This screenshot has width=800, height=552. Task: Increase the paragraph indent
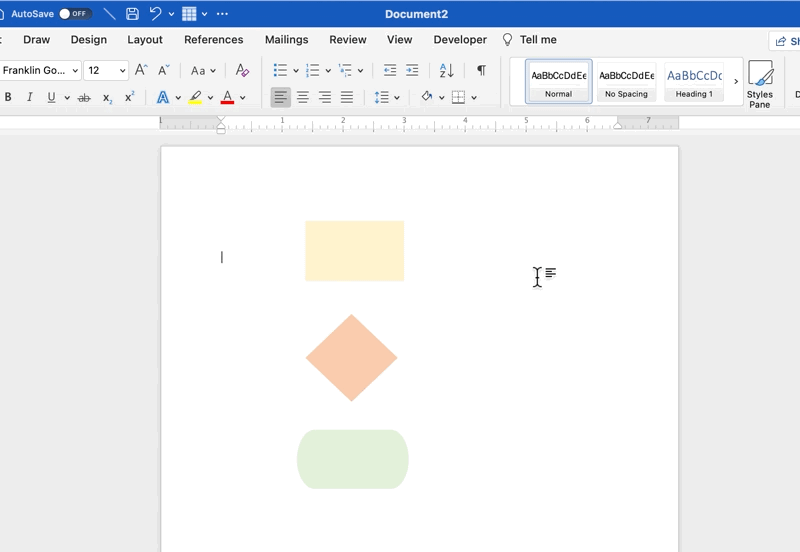coord(412,70)
